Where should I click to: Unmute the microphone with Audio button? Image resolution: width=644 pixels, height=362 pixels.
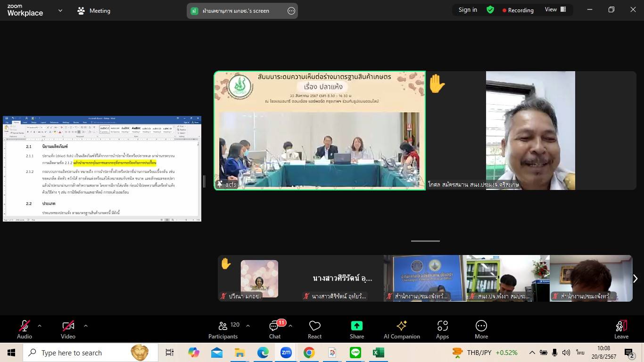coord(25,329)
